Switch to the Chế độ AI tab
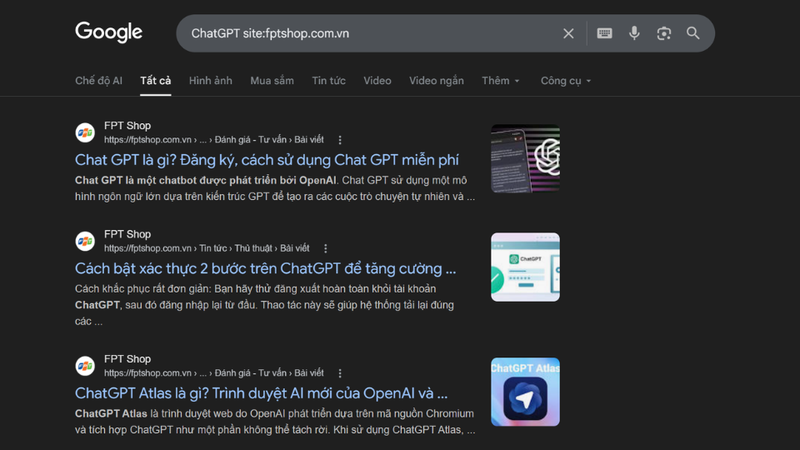 click(x=98, y=81)
